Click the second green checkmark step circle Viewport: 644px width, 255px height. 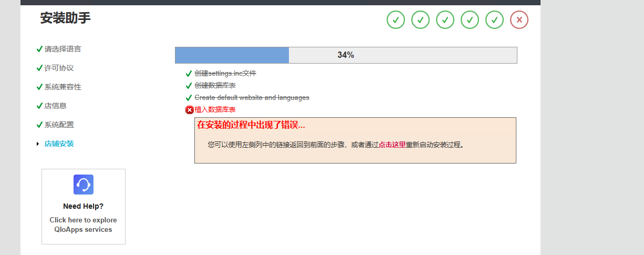coord(421,20)
